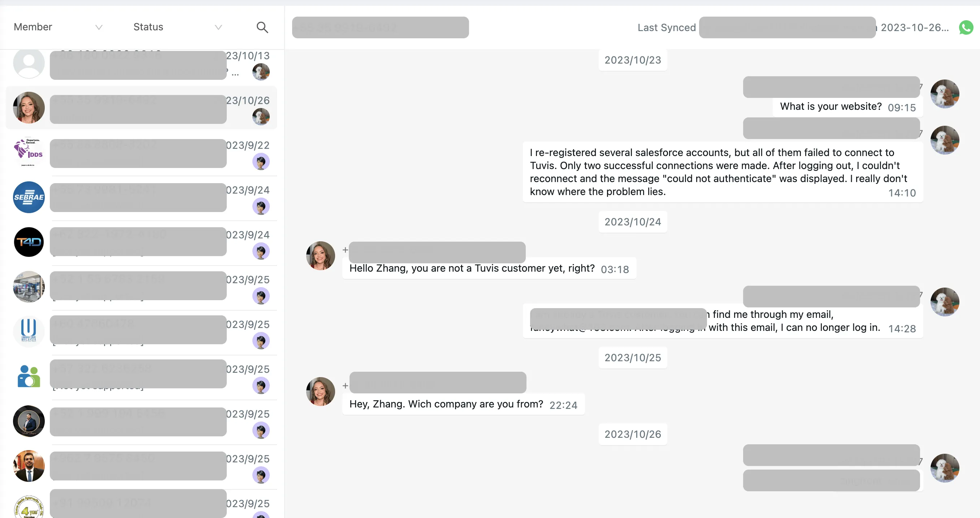Click the search magnifier icon
This screenshot has height=518, width=980.
coord(262,27)
